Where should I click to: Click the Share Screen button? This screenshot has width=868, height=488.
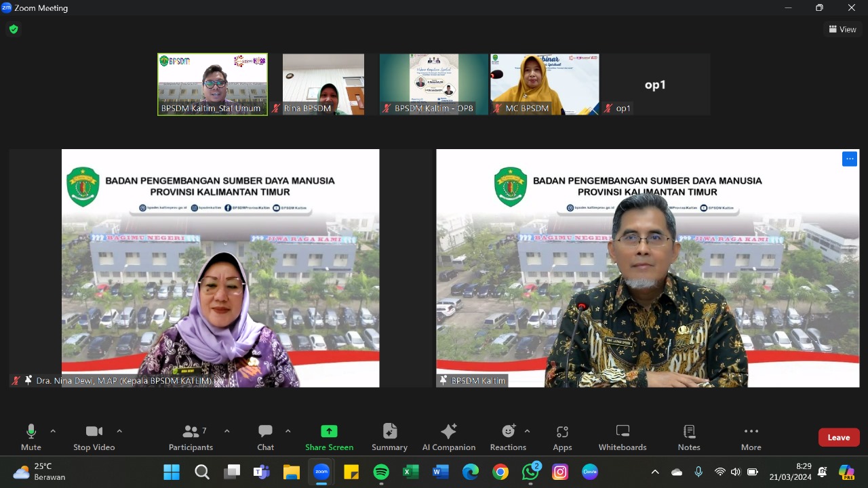(x=329, y=437)
